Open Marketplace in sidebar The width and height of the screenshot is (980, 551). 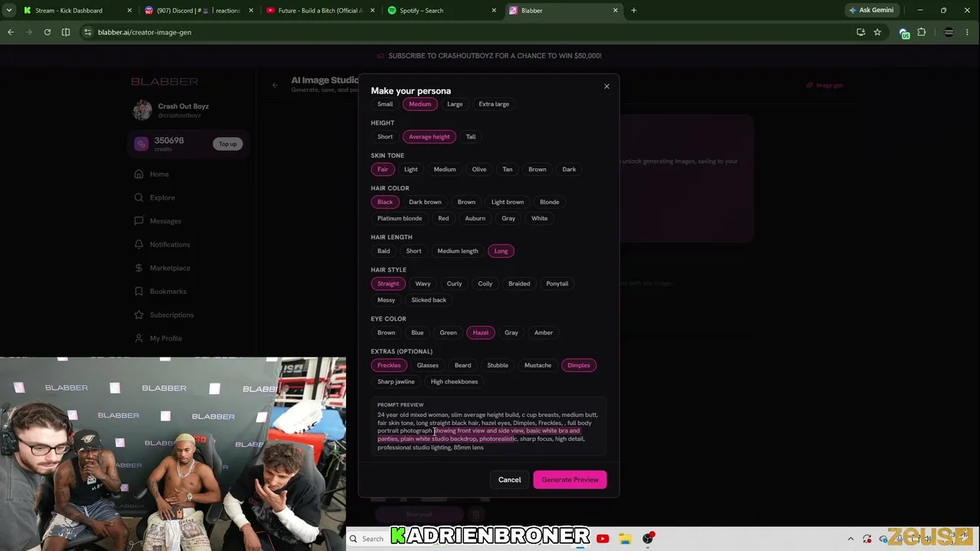coord(170,268)
